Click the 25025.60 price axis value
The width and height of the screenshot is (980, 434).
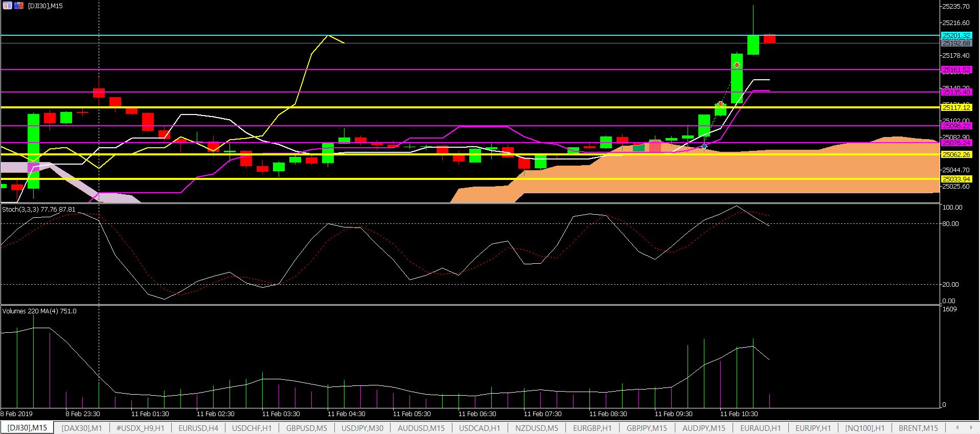(955, 187)
